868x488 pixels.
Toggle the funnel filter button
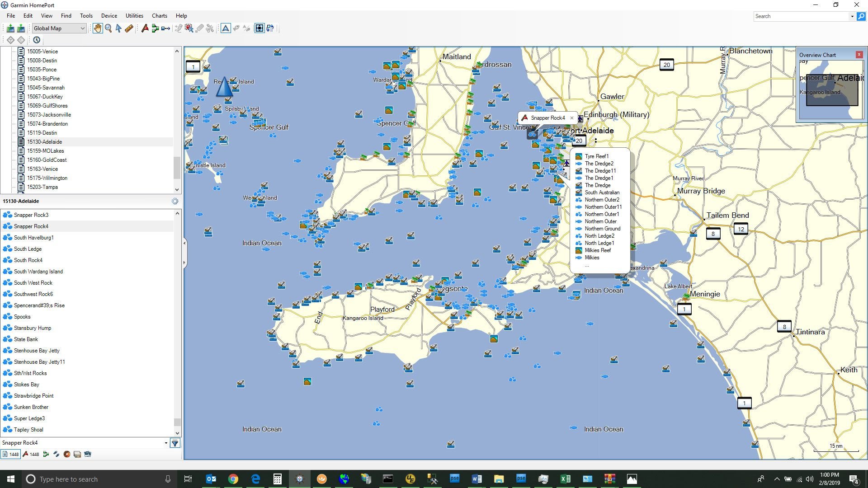(x=175, y=443)
